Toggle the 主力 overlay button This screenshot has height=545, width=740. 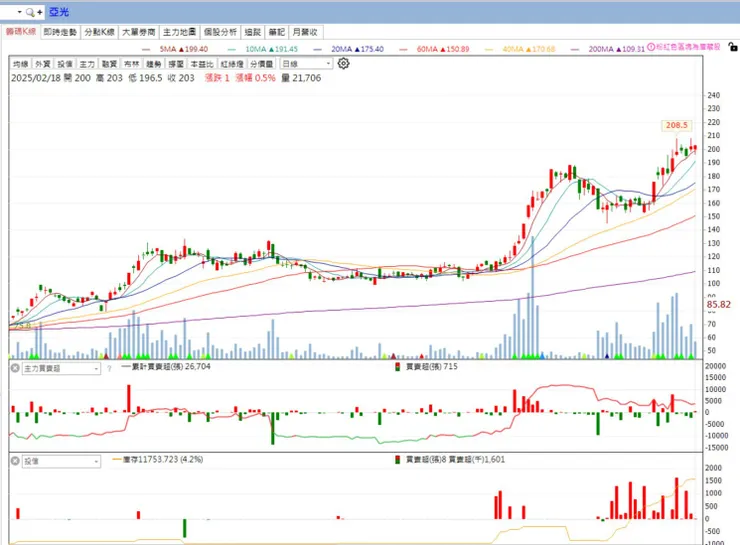pos(87,64)
